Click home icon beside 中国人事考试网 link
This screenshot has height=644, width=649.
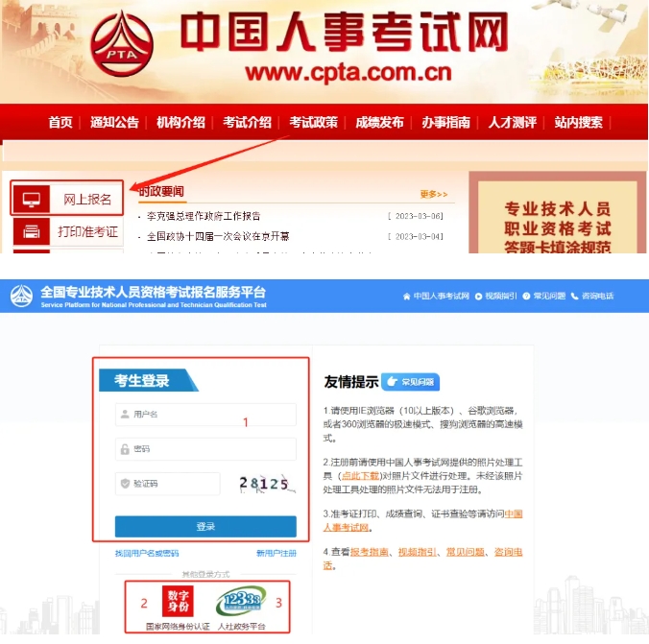point(406,296)
